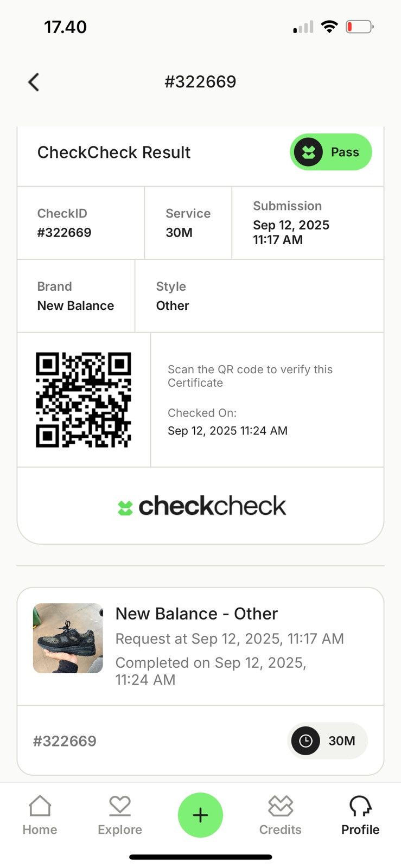Tap the CheckCheck icon in Pass badge
This screenshot has width=401, height=868.
click(308, 152)
